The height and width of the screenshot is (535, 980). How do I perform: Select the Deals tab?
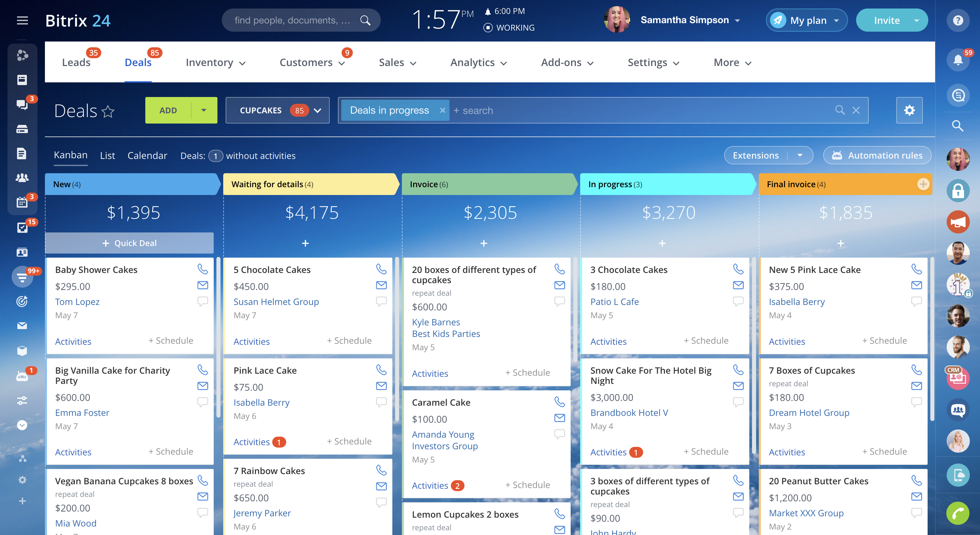coord(138,62)
